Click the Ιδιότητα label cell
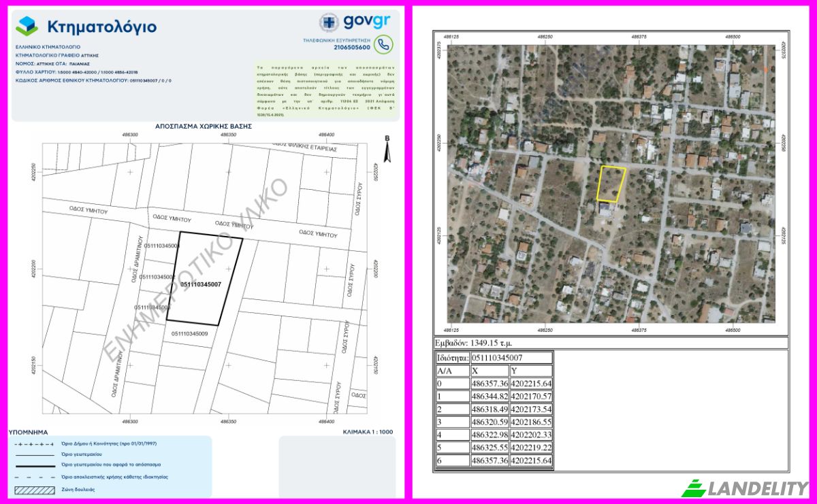Image resolution: width=817 pixels, height=504 pixels. tap(453, 358)
